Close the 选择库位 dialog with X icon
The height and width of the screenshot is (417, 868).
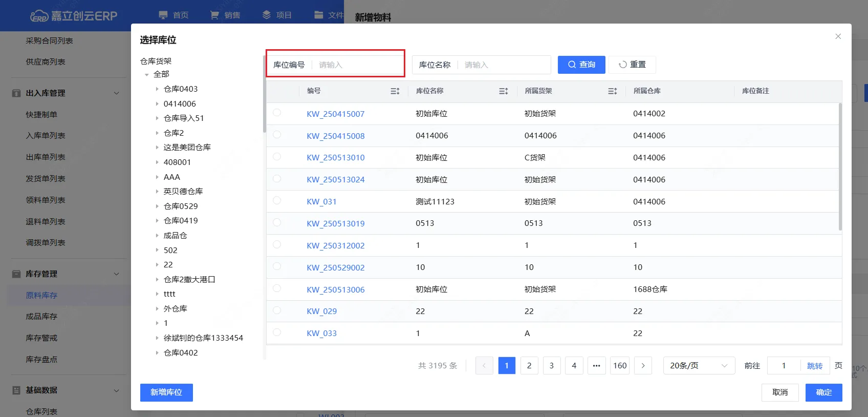pos(838,36)
